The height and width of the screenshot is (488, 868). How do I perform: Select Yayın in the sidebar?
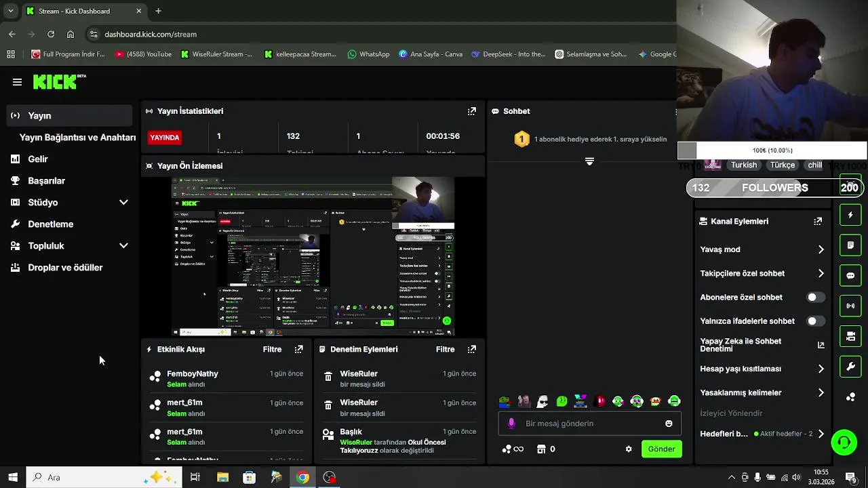click(70, 115)
